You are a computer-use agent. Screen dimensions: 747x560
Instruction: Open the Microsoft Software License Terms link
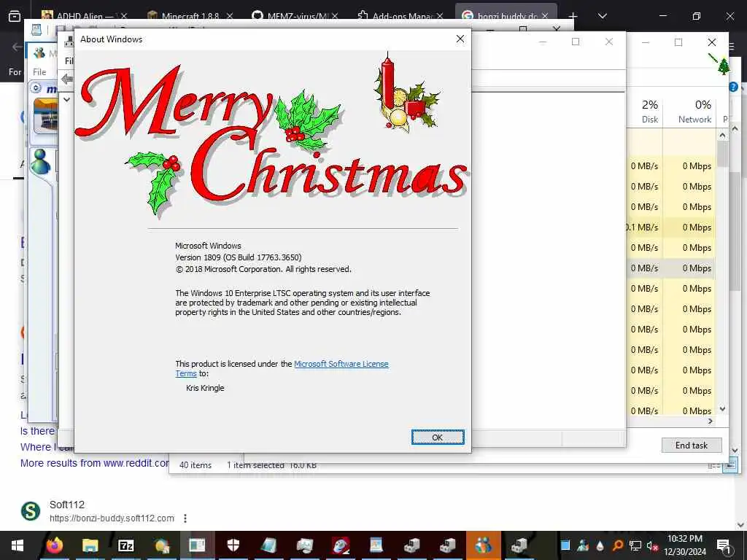(x=341, y=364)
